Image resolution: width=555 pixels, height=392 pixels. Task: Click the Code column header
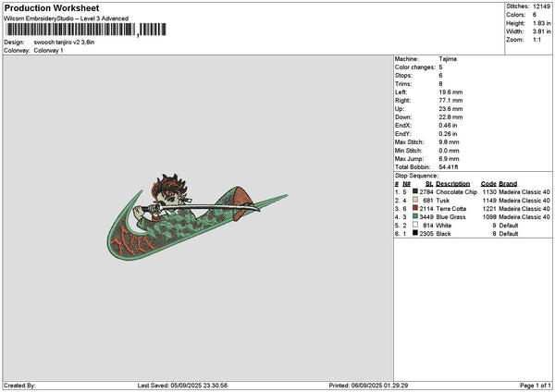[x=488, y=184]
